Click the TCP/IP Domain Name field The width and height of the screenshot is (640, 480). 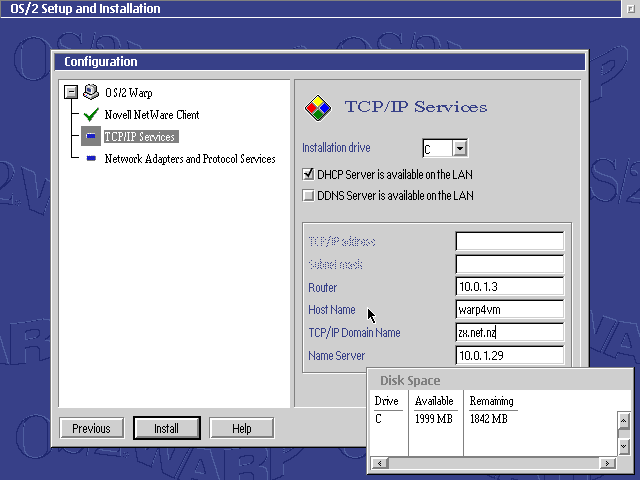point(509,332)
